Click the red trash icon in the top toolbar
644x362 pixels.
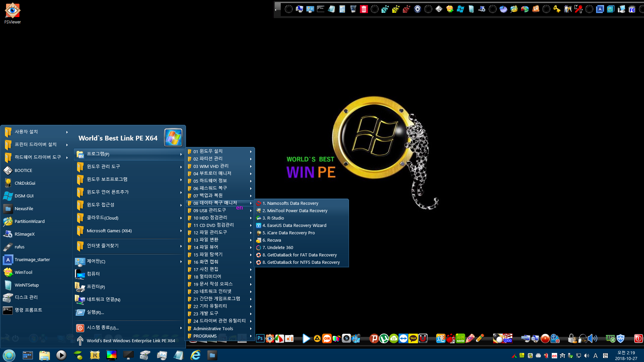click(364, 9)
